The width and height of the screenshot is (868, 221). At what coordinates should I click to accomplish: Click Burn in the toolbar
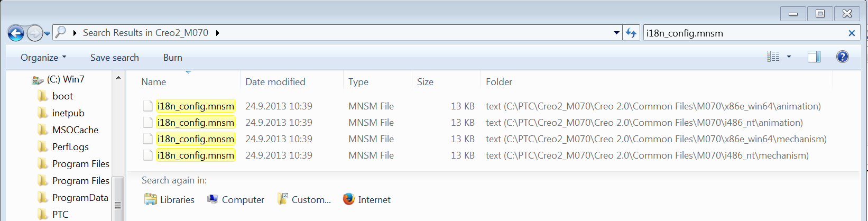click(172, 57)
